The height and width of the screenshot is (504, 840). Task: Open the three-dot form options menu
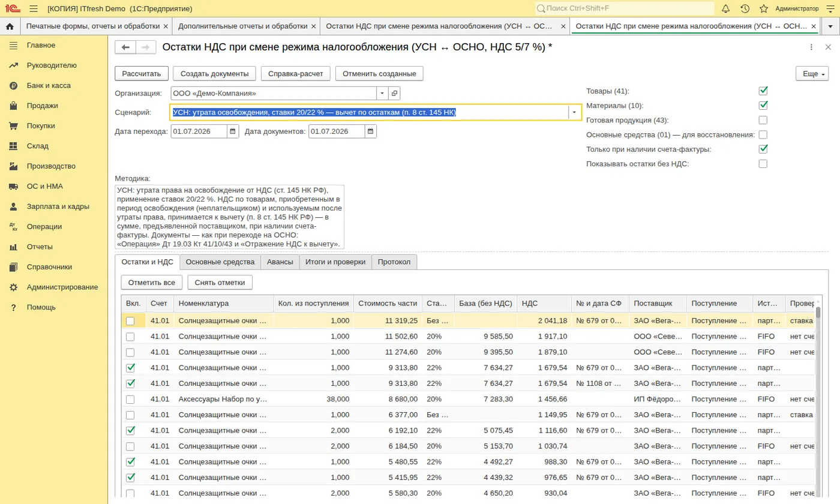coord(811,47)
